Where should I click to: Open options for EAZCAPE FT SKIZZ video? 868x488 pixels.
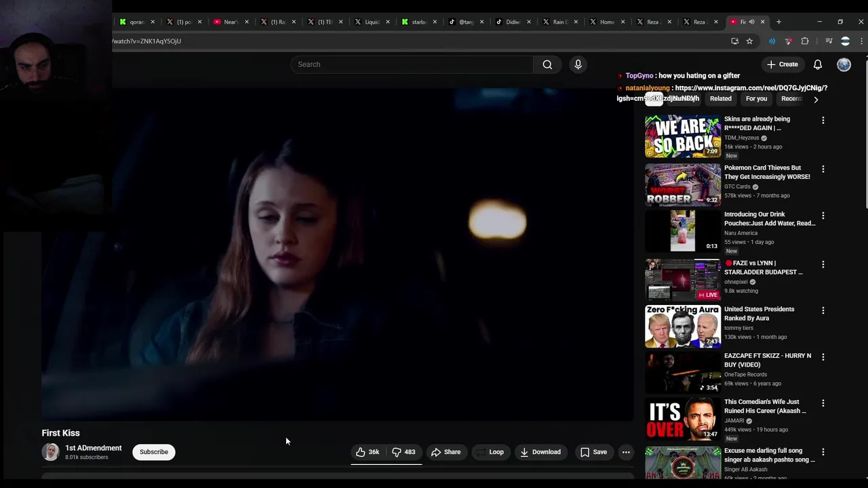pos(823,357)
